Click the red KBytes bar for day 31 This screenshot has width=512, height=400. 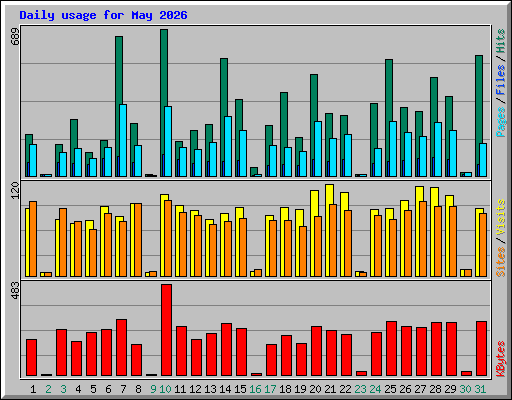(x=482, y=348)
